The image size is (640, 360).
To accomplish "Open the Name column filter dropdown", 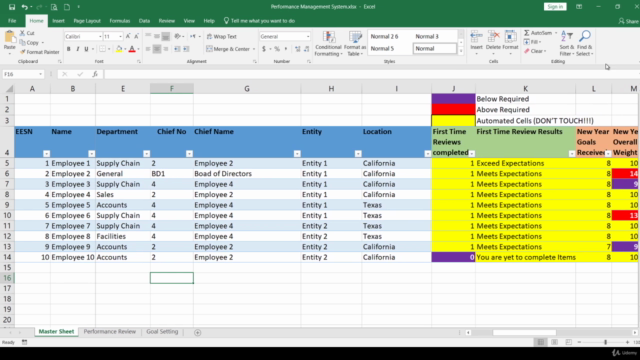I will tap(91, 153).
